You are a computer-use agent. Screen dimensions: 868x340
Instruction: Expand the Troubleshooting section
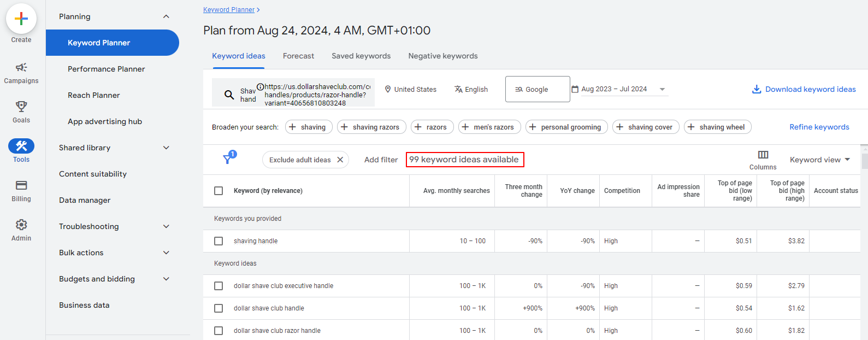[x=166, y=226]
